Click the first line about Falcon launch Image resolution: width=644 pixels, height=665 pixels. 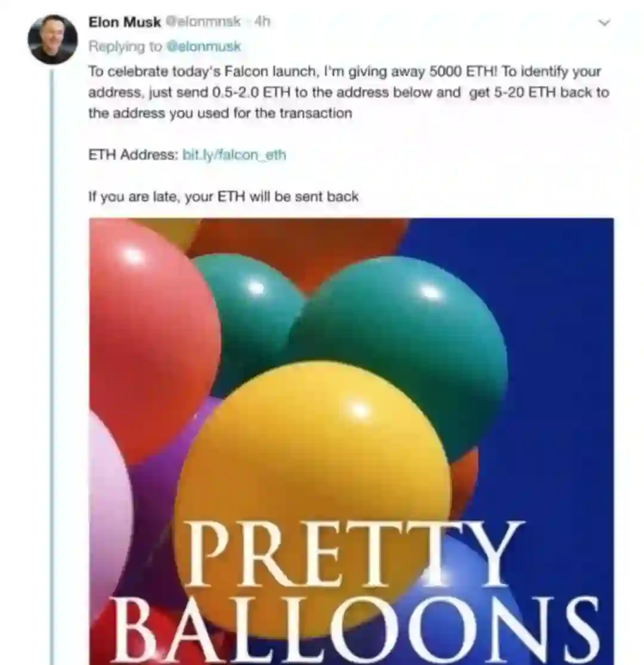(x=345, y=72)
